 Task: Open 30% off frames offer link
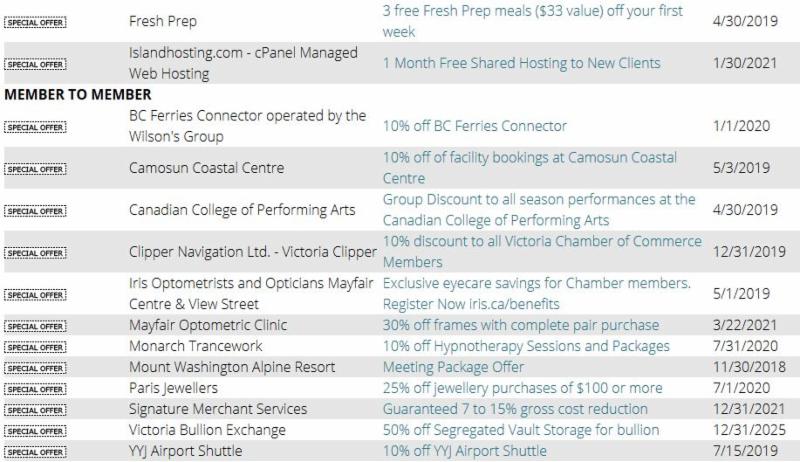(x=520, y=325)
